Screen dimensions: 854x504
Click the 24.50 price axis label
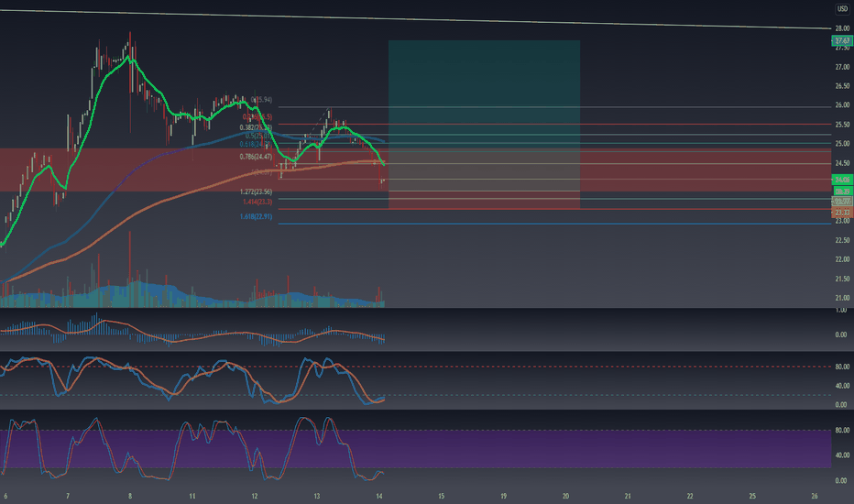click(x=842, y=163)
